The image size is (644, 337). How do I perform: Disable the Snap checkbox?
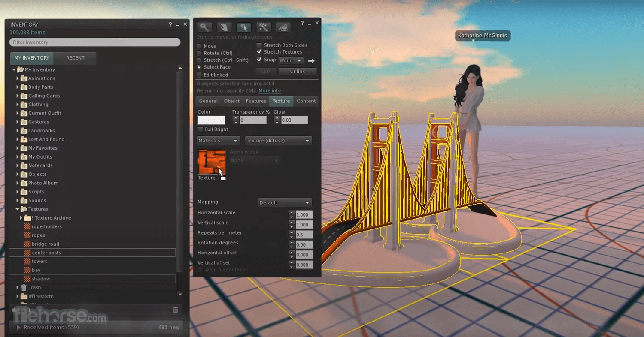pyautogui.click(x=259, y=60)
